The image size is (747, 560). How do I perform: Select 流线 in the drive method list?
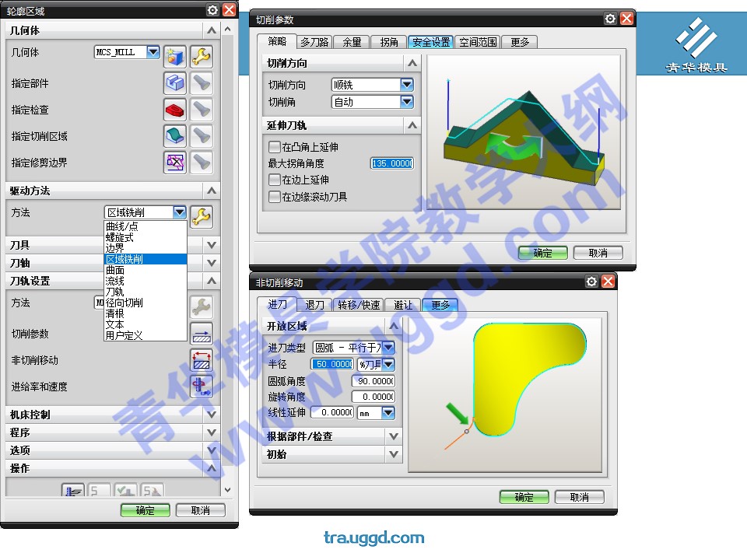coord(115,281)
